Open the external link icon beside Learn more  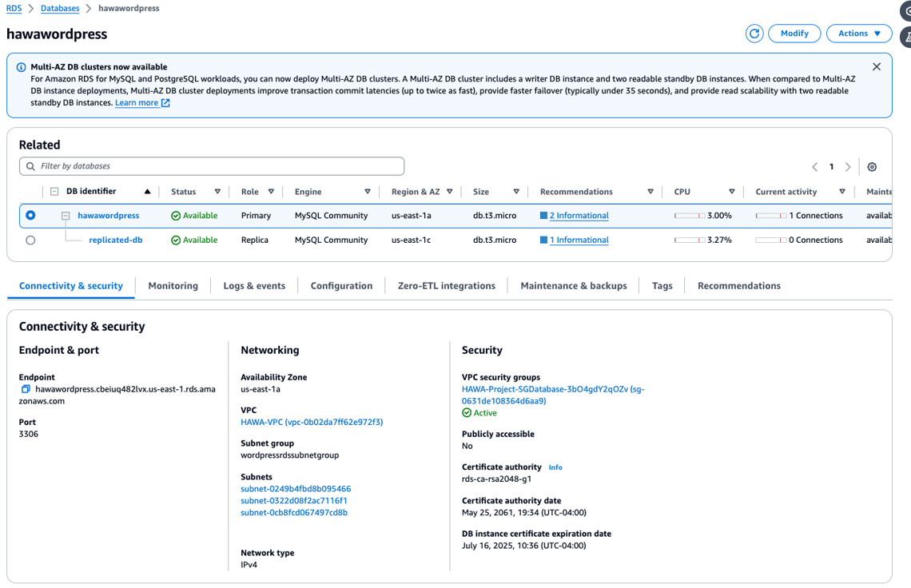(165, 103)
